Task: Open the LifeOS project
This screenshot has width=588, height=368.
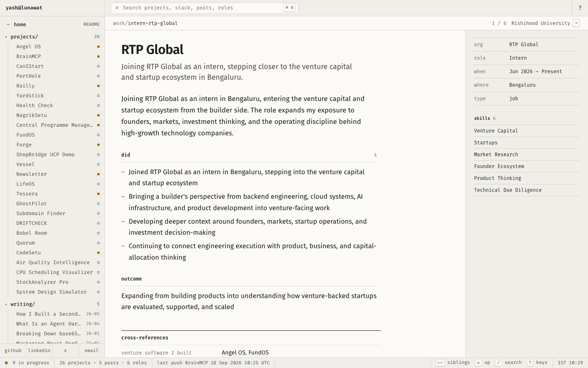Action: (x=57, y=184)
